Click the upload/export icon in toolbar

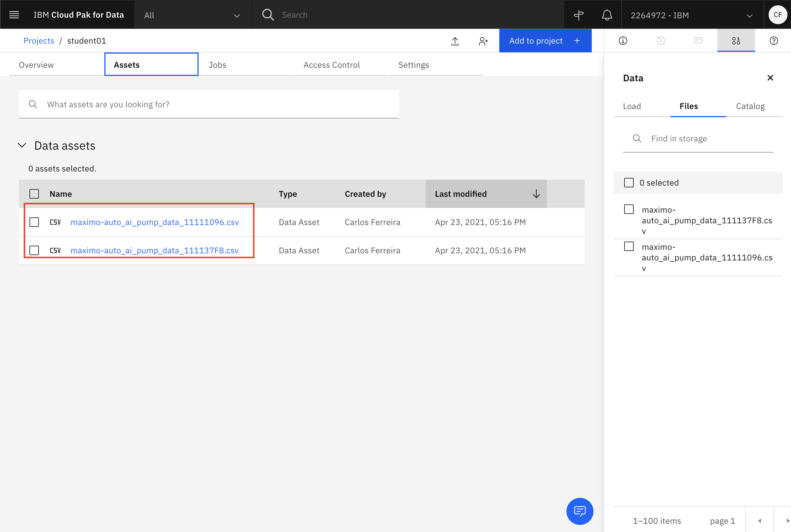click(456, 40)
